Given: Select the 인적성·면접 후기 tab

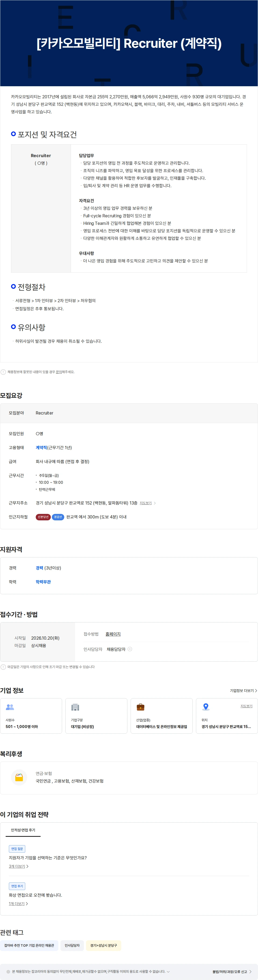Looking at the screenshot, I should pyautogui.click(x=23, y=830).
